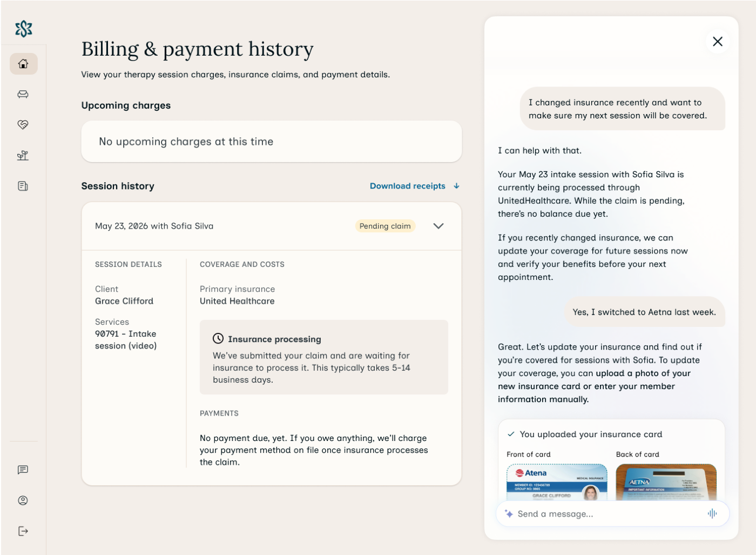Click the log out sidebar icon

pyautogui.click(x=23, y=531)
